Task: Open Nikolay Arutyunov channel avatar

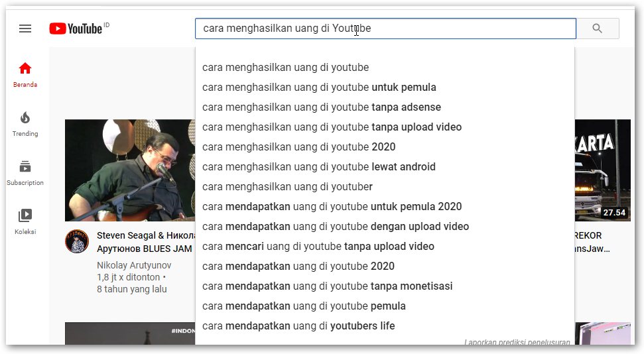Action: 77,241
